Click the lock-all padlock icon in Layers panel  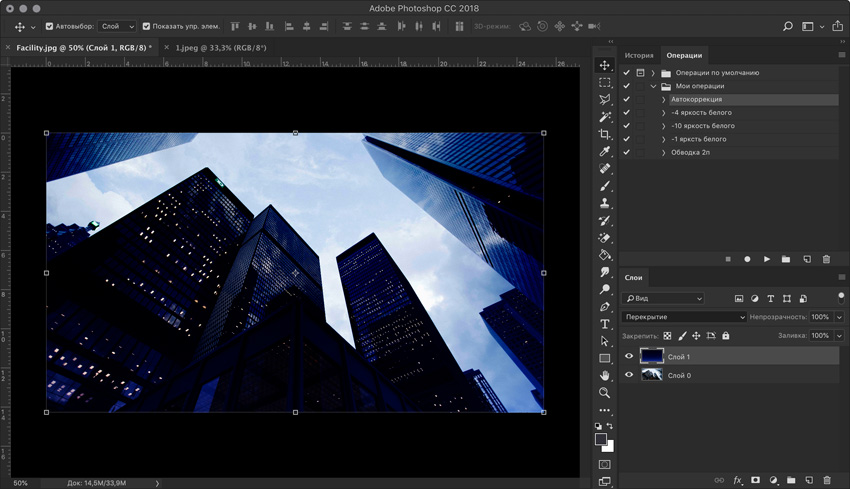point(726,336)
